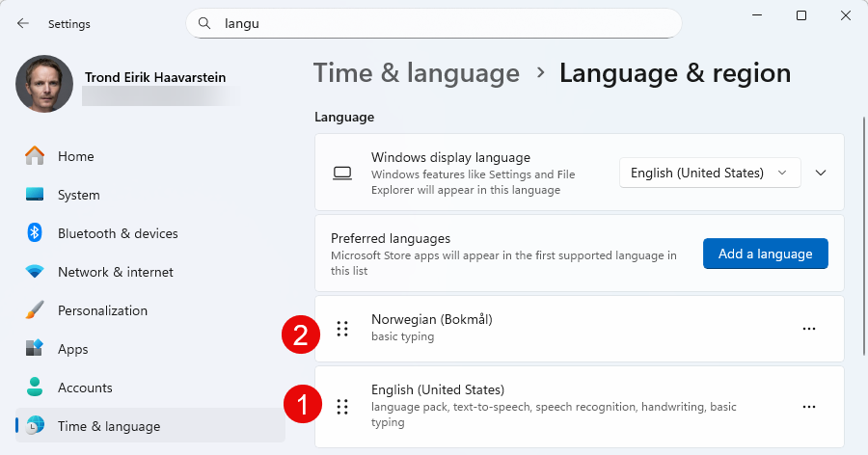The height and width of the screenshot is (455, 868).
Task: Open the user profile picture
Action: 44,84
